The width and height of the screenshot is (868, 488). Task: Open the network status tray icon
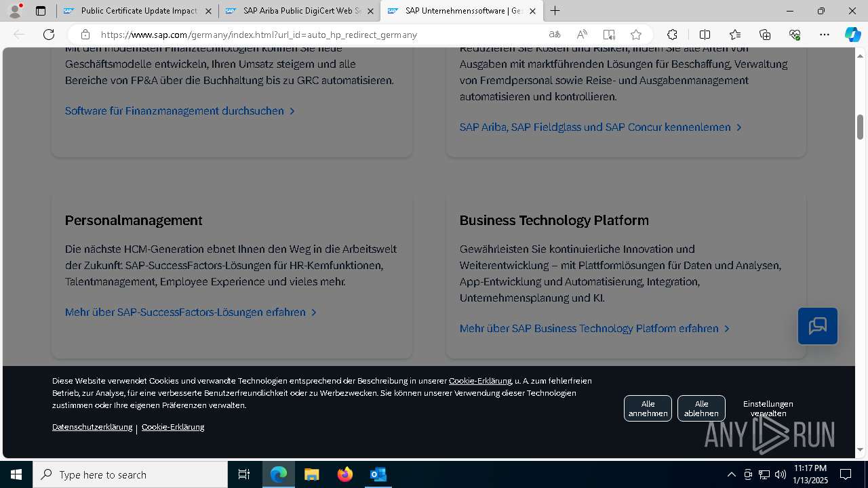[x=764, y=474]
